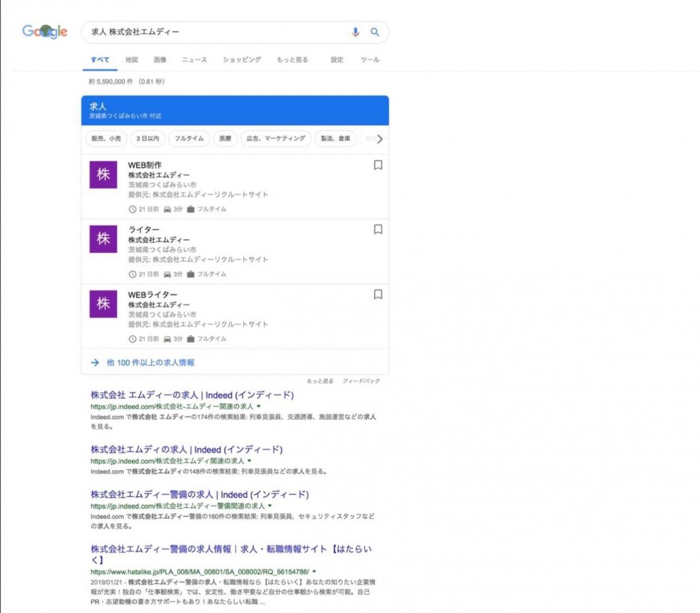Click the search box containing 求人 株式会社エムディー

(x=235, y=32)
